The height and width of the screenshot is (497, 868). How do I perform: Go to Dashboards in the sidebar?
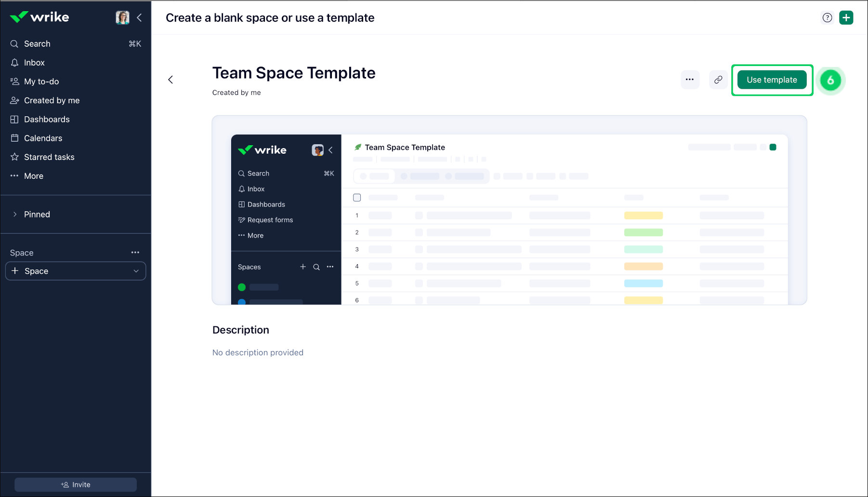click(x=47, y=120)
